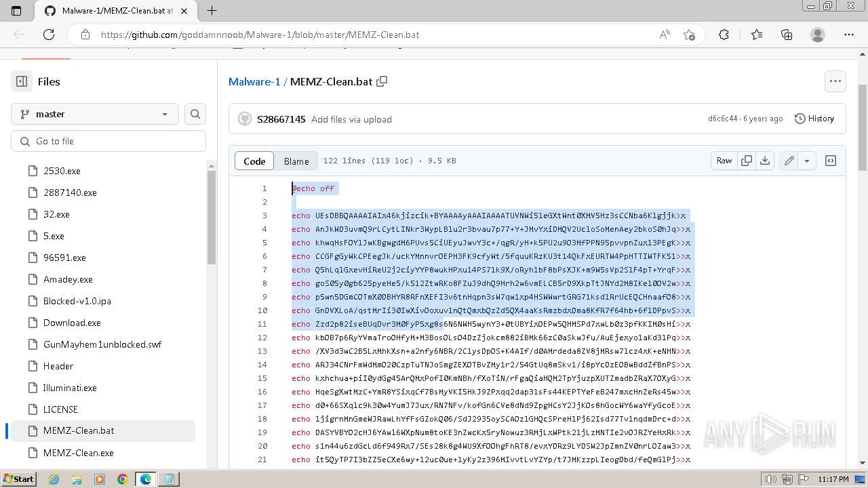This screenshot has width=868, height=488.
Task: Launch Internet Explorer from taskbar
Action: coord(54,479)
